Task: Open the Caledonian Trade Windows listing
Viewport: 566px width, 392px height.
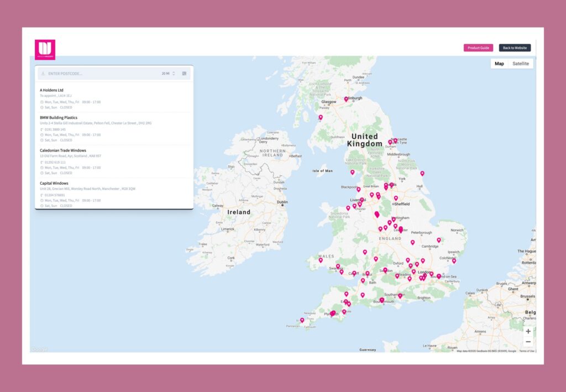Action: (x=63, y=150)
